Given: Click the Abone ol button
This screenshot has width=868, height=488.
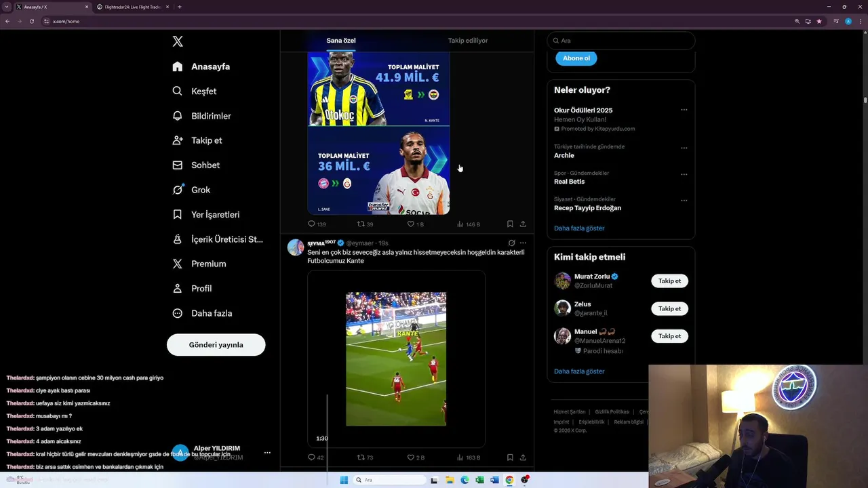Looking at the screenshot, I should tap(576, 58).
